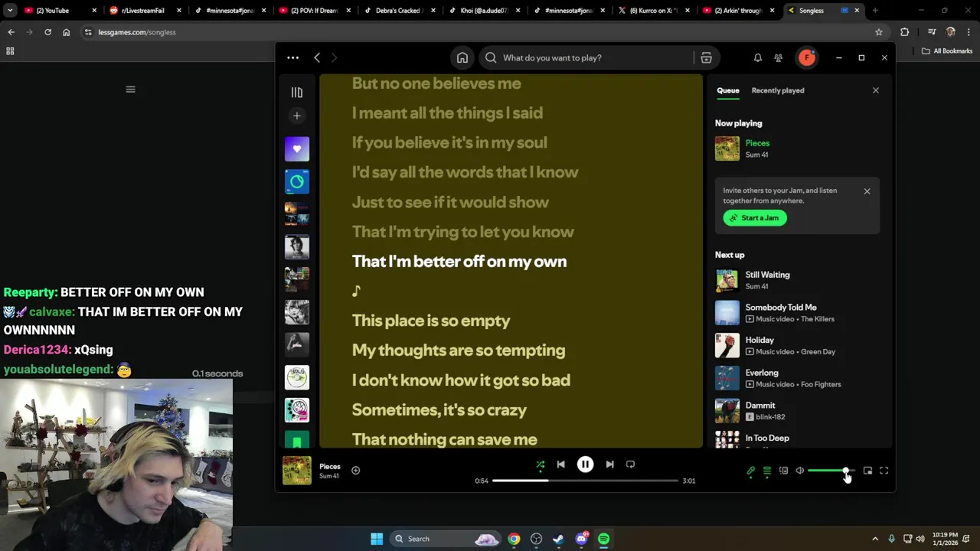The height and width of the screenshot is (551, 980).
Task: Click the Everlong album thumbnail
Action: [727, 378]
